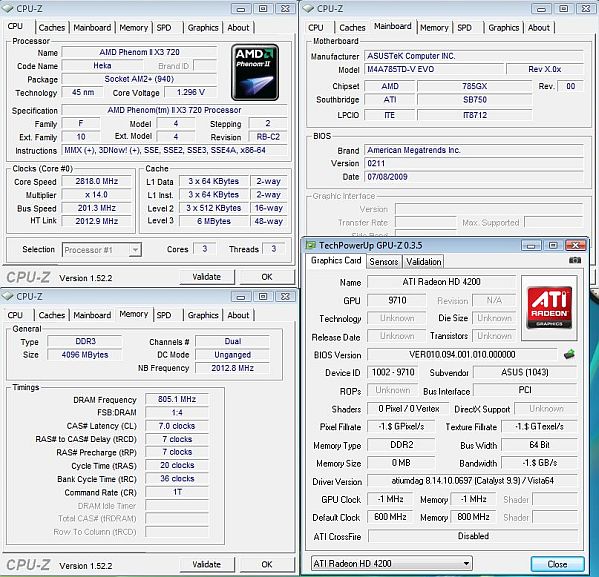
Task: Select Graphics Card tab in GPU-Z
Action: 336,261
